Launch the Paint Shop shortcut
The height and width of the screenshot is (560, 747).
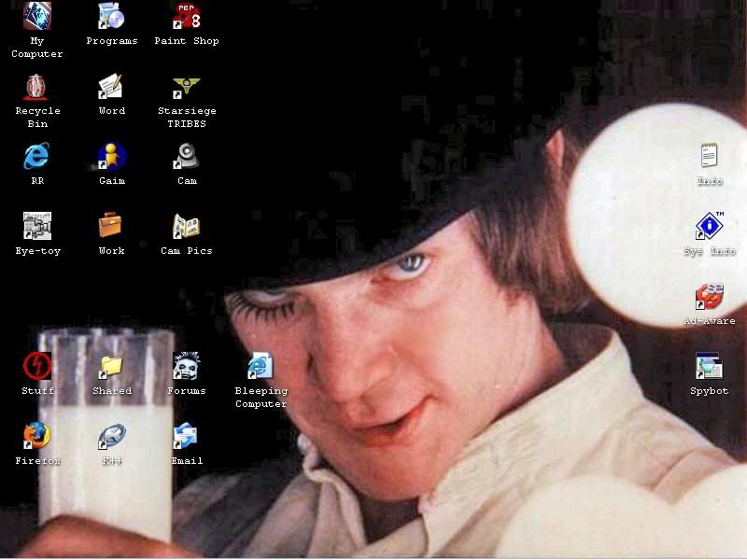(187, 16)
